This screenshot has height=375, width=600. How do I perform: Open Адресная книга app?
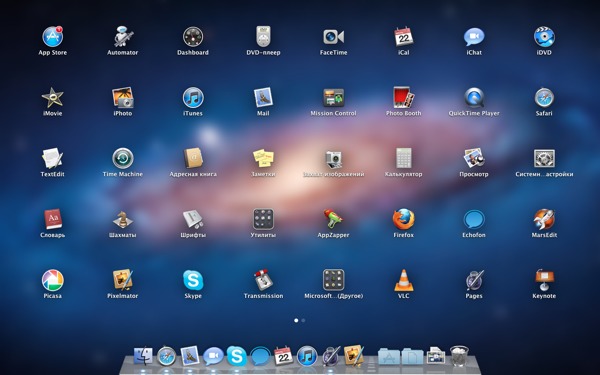193,158
